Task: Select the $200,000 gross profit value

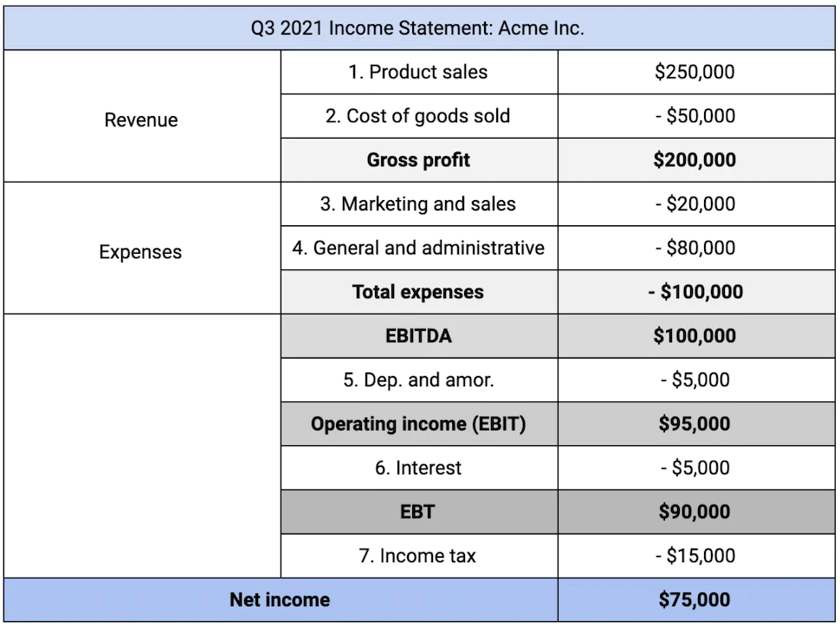Action: 695,160
